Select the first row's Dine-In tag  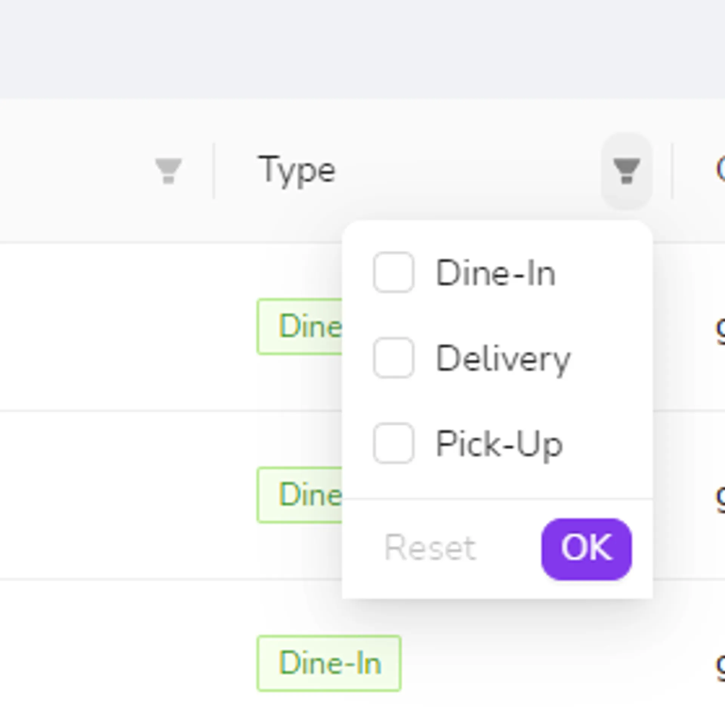300,326
